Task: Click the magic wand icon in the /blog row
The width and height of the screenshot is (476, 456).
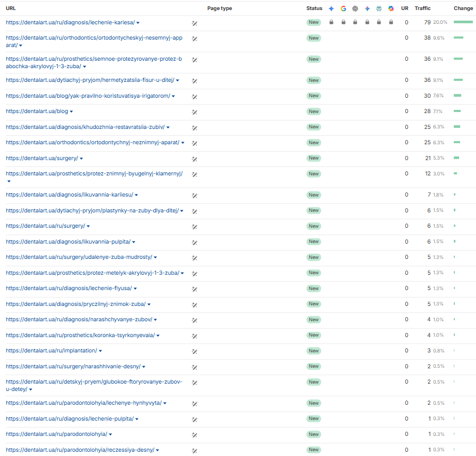Action: coord(194,112)
